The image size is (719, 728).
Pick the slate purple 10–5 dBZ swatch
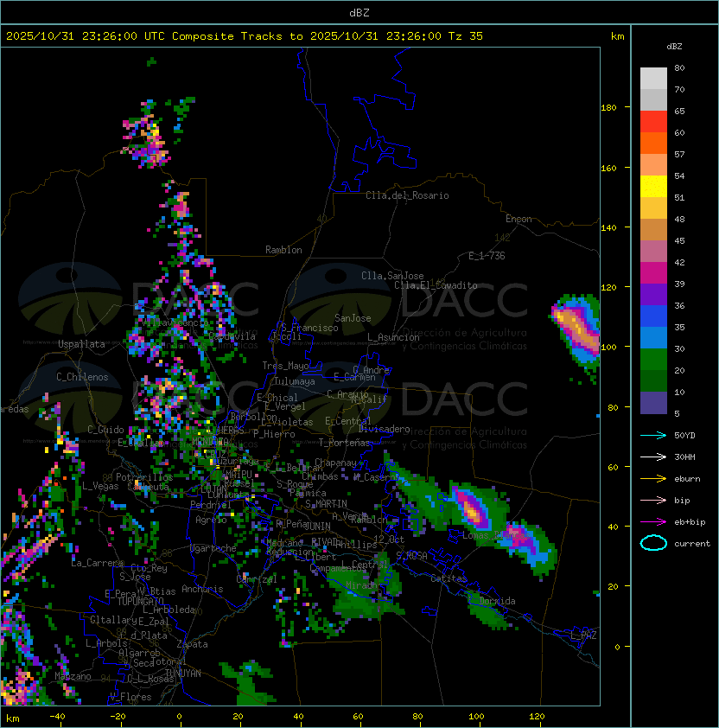click(653, 403)
